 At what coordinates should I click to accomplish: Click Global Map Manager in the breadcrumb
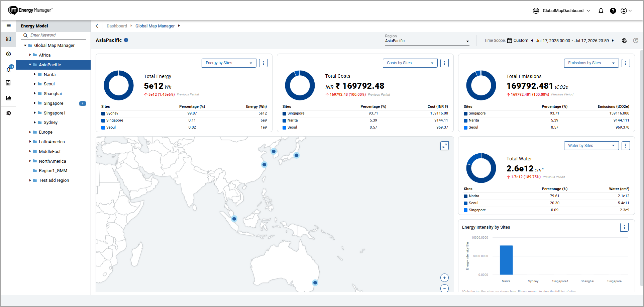tap(155, 26)
